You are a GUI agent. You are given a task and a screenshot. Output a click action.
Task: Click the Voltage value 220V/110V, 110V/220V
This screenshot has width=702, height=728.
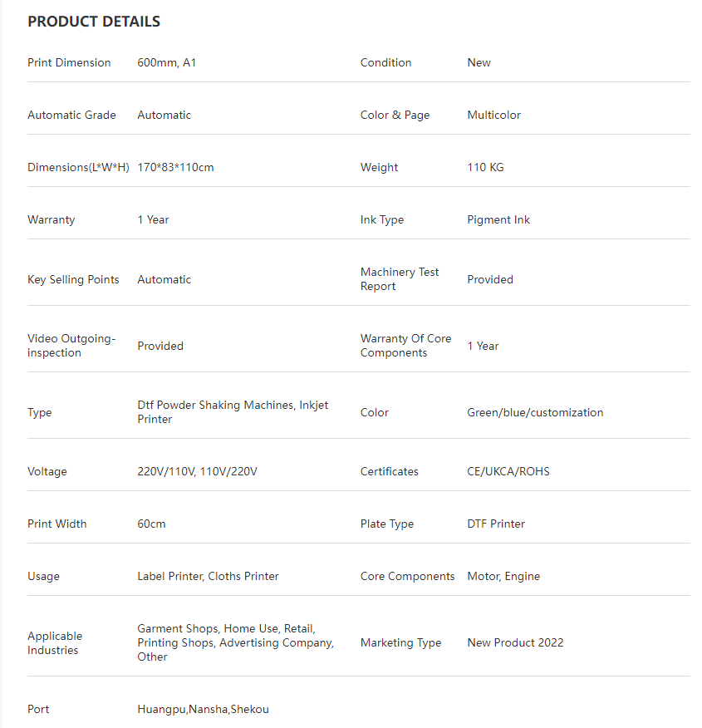click(197, 471)
